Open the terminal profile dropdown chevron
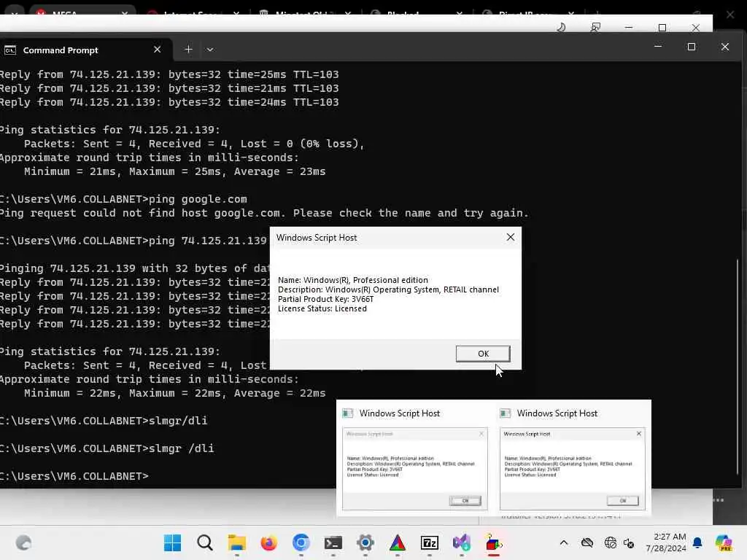This screenshot has height=560, width=747. [x=209, y=50]
